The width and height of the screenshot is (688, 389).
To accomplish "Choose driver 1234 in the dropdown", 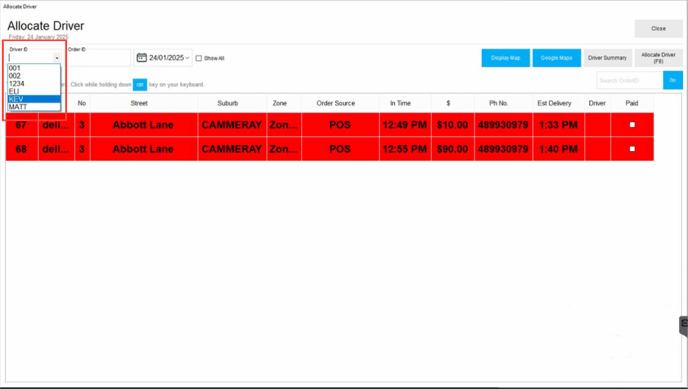I will click(34, 84).
